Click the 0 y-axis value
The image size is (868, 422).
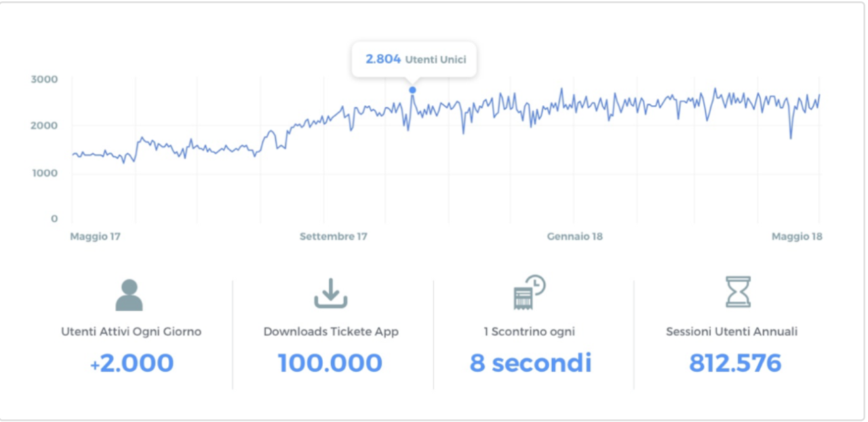click(x=54, y=218)
